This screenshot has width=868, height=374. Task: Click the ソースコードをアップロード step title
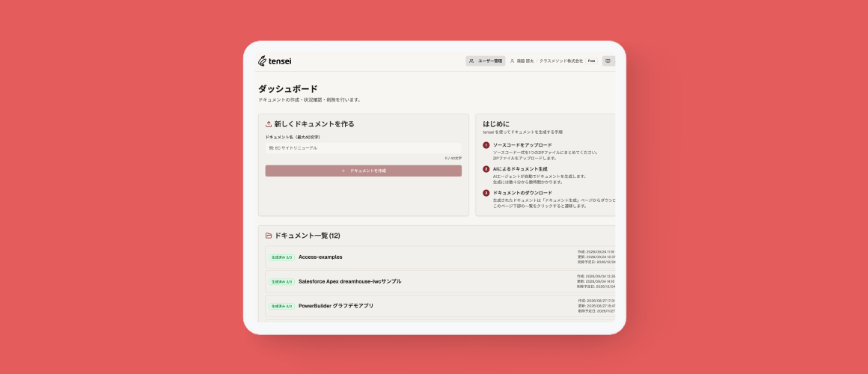pos(522,145)
